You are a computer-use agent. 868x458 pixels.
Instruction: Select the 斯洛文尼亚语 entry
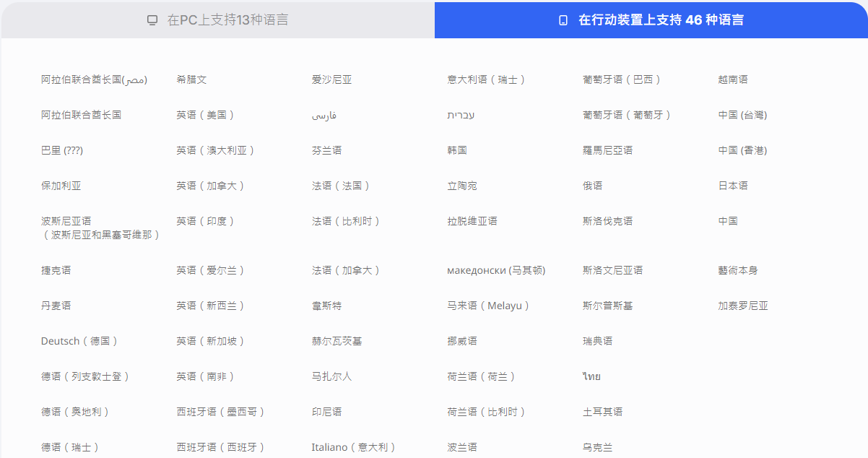pos(613,270)
